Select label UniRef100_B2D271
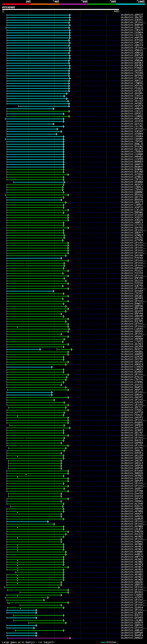The height and width of the screenshot is (644, 147). tap(132, 506)
